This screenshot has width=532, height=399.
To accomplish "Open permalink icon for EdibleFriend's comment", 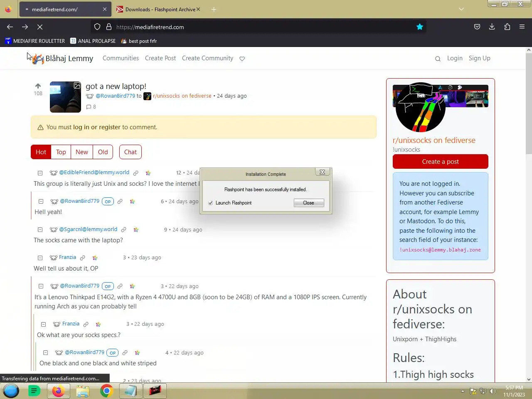I will pos(136,173).
